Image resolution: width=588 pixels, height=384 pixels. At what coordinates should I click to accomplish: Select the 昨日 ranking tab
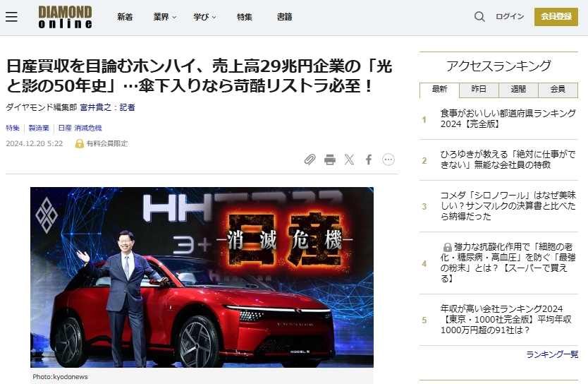(x=479, y=90)
